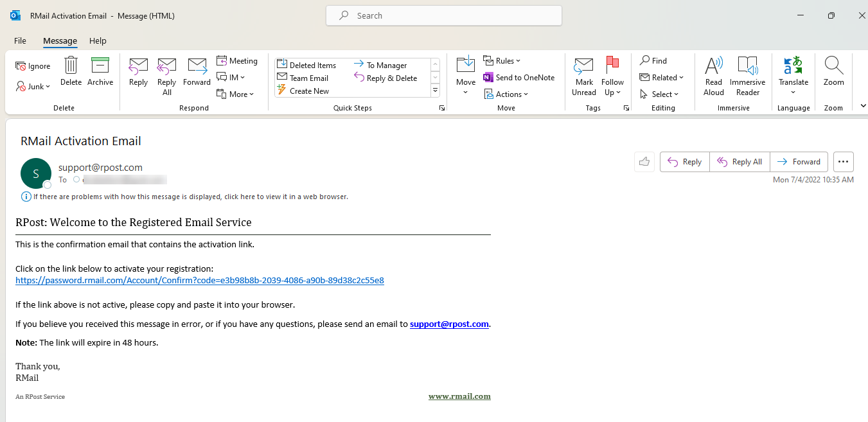Screen dimensions: 868x422
Task: Mark the message as Unread
Action: click(x=584, y=75)
